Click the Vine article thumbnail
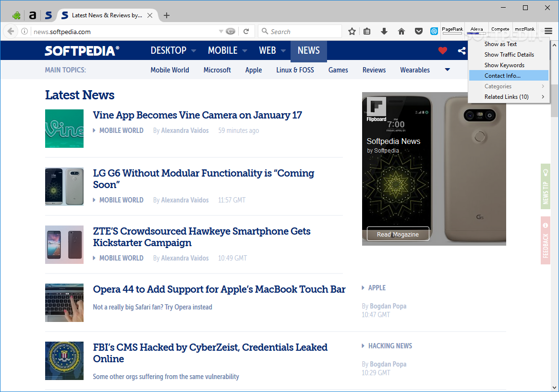The image size is (559, 392). coord(64,129)
